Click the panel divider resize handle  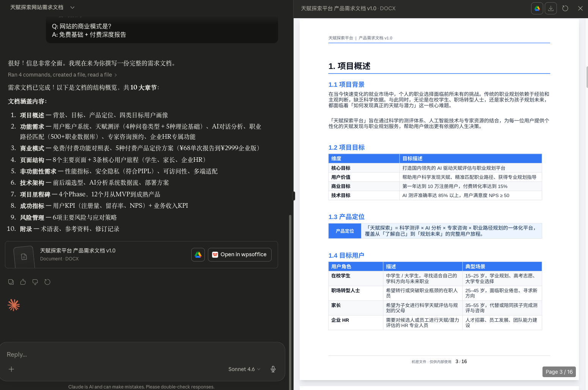(x=294, y=196)
